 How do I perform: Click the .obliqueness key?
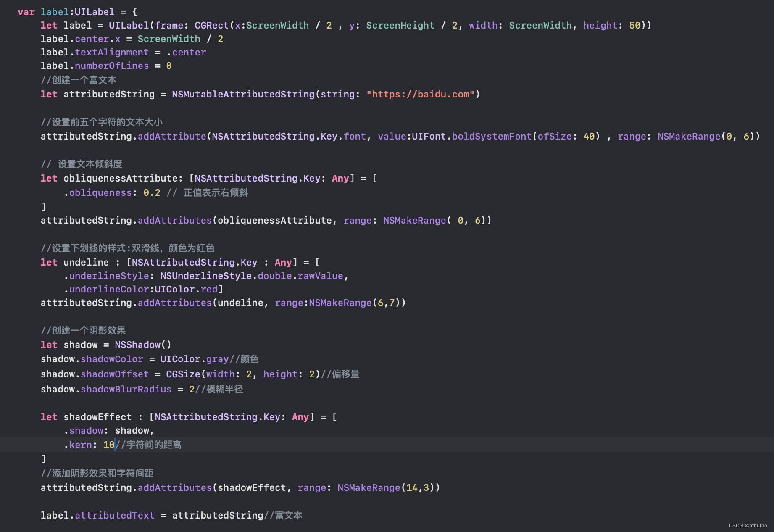point(98,192)
